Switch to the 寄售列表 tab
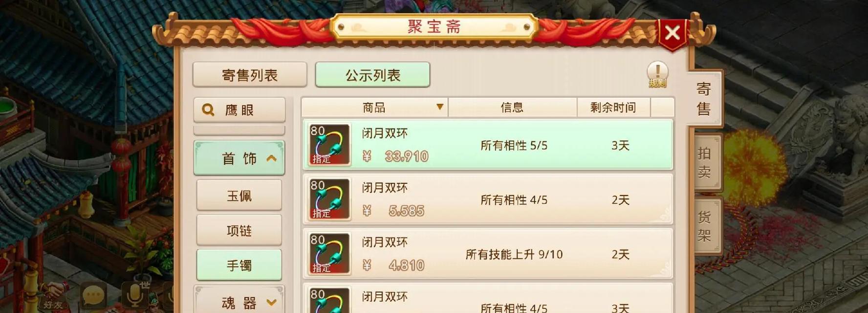The height and width of the screenshot is (313, 868). (250, 75)
